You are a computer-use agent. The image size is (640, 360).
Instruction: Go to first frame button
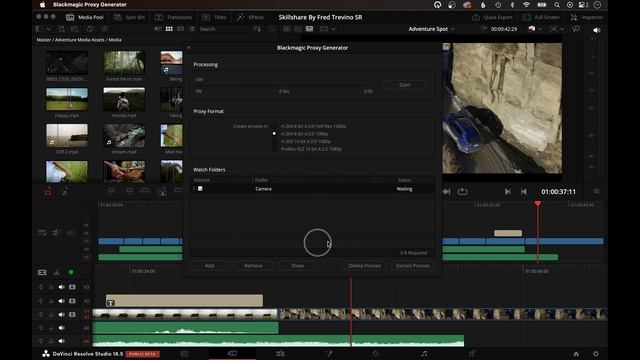(x=524, y=191)
